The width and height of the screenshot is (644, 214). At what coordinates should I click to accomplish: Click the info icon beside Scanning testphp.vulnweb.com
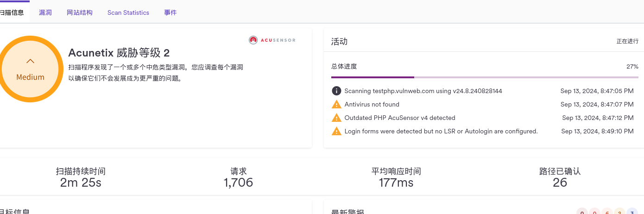click(x=336, y=91)
